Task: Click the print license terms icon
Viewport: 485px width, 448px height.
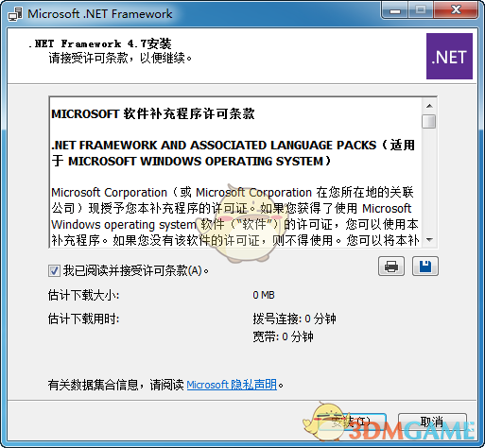Action: (391, 267)
